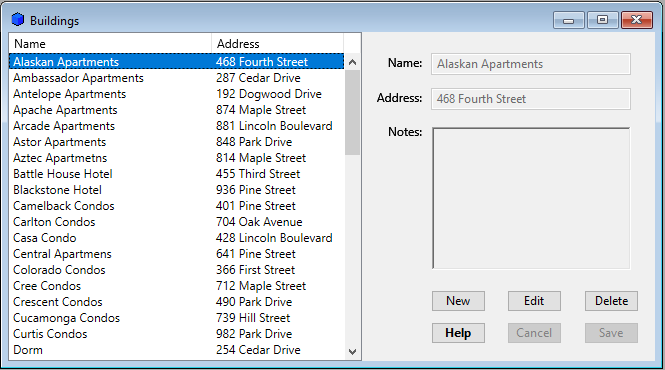Viewport: 665px width, 370px height.
Task: Select the Battle House Hotel row
Action: point(176,174)
